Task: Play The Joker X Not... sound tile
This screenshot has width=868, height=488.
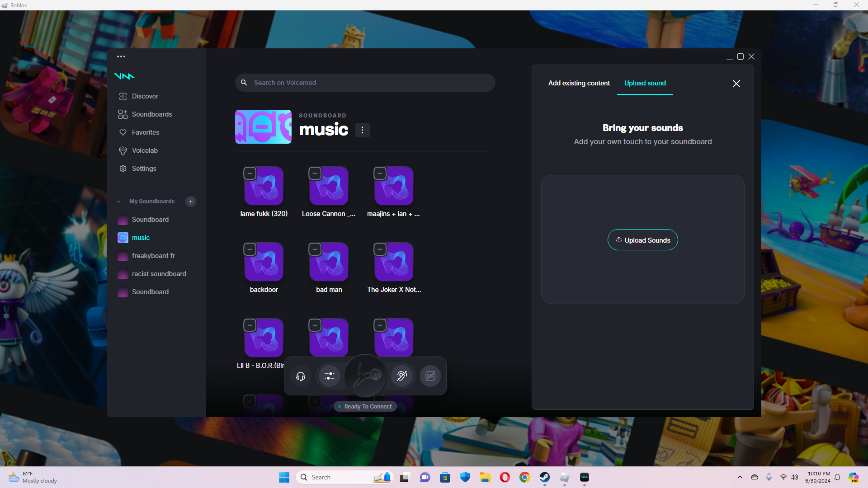Action: [394, 262]
